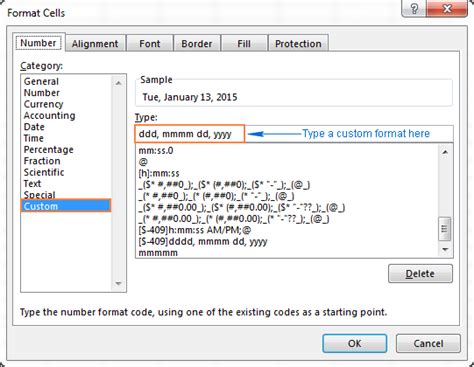Screen dimensions: 474x367
Task: Close the Format Cells dialog
Action: (447, 8)
